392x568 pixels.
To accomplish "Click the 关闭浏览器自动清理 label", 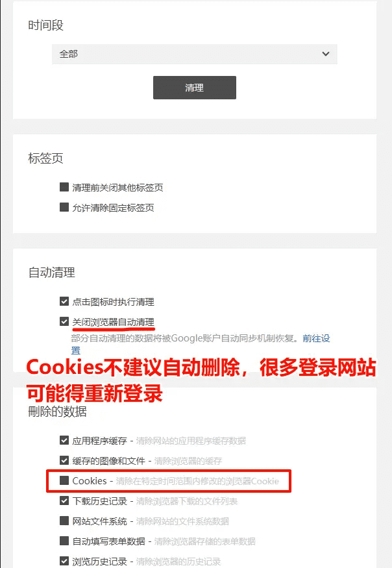I will (x=114, y=322).
